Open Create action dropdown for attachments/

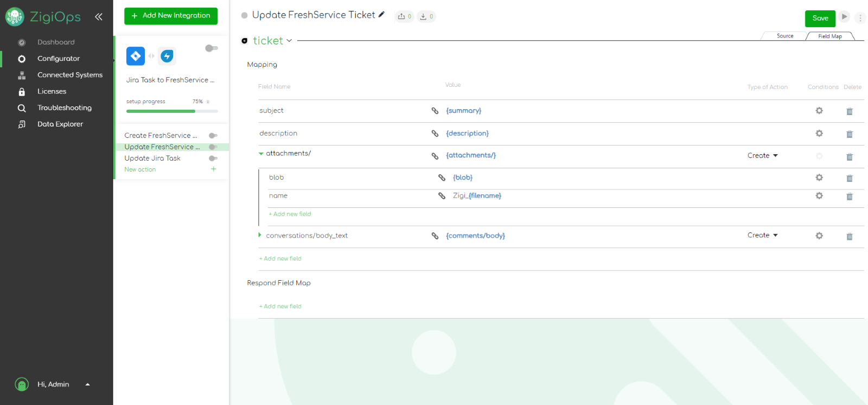(763, 156)
